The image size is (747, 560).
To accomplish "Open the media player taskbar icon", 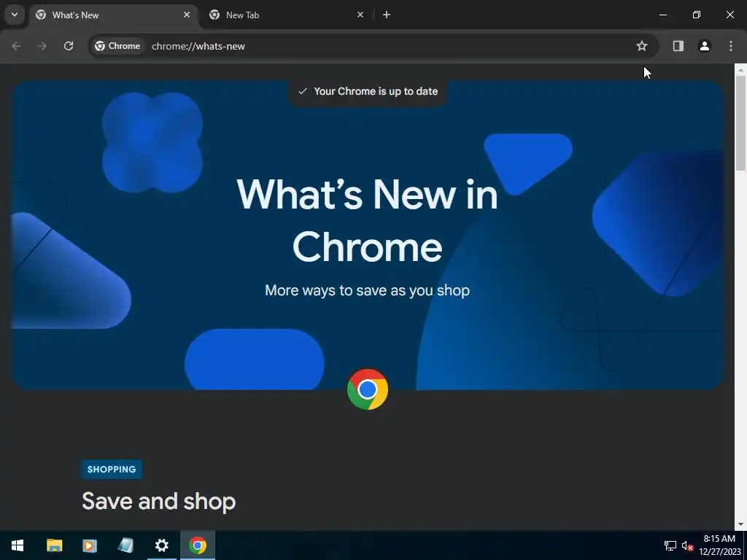I will (x=90, y=545).
